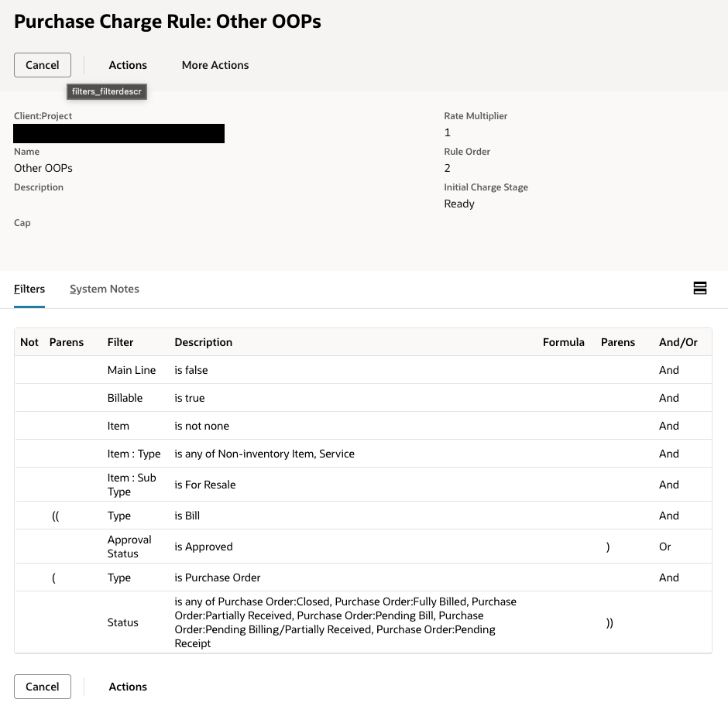Viewport: 728px width, 706px height.
Task: Click the 'Or' value in And/Or column
Action: [x=664, y=547]
